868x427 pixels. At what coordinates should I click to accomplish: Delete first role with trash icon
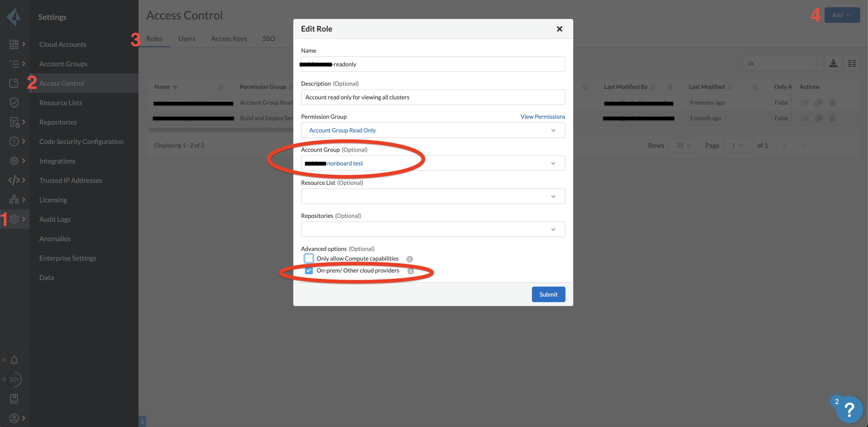tap(832, 103)
